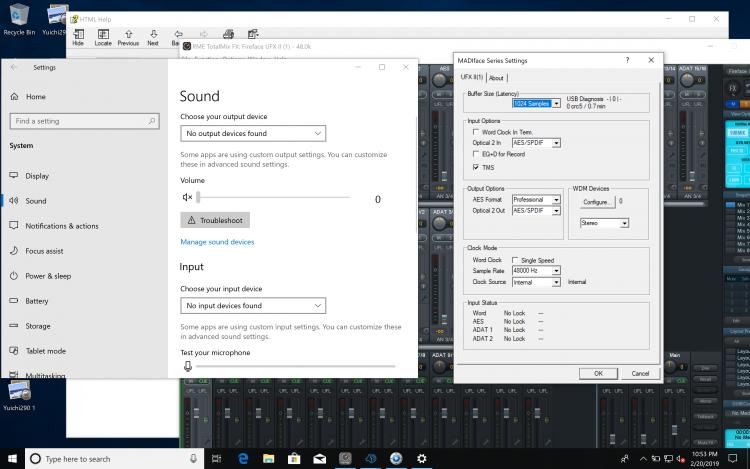The image size is (750, 469).
Task: Click Cancel in MADIface Settings
Action: click(640, 373)
